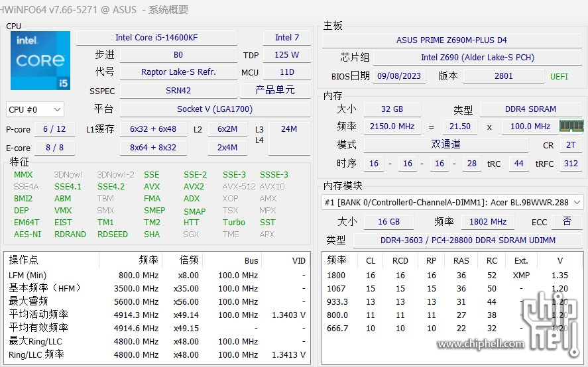Image resolution: width=588 pixels, height=367 pixels.
Task: Click the MMX feature flag
Action: point(23,175)
